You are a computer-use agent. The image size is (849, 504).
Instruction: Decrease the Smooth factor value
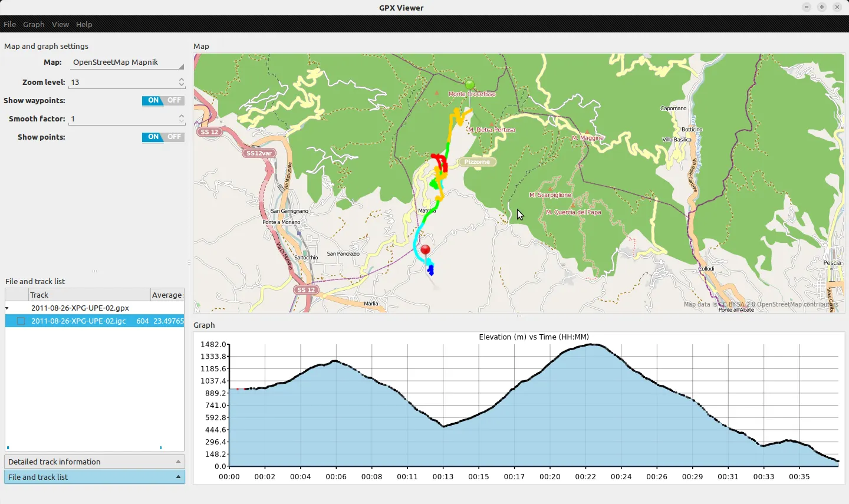point(182,122)
